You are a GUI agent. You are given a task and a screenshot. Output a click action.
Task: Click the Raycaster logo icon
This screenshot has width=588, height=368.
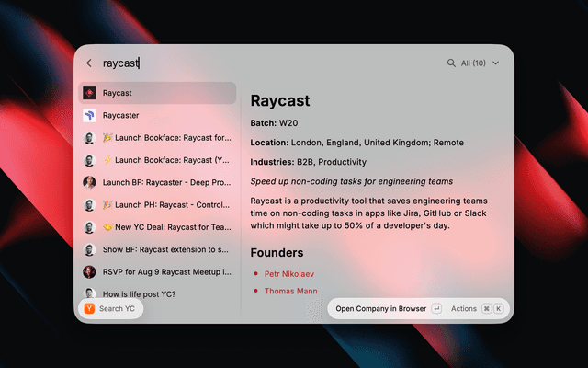(89, 115)
